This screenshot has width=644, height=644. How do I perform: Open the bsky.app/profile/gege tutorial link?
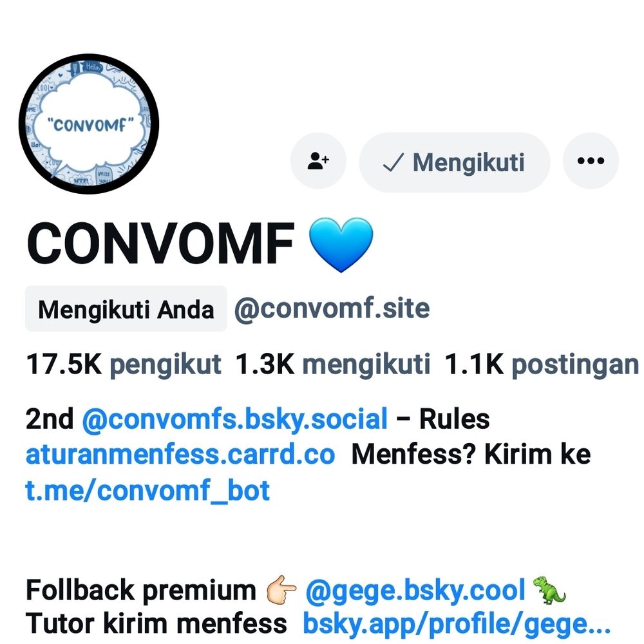point(457,624)
